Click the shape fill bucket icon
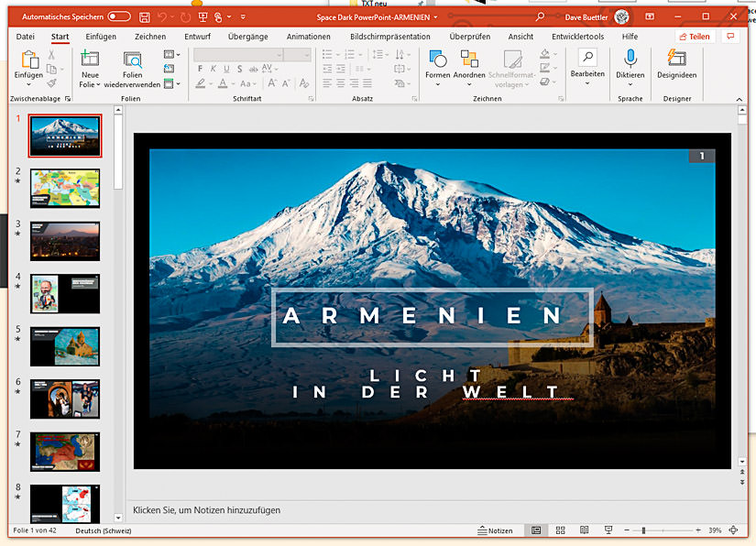This screenshot has width=756, height=546. [x=545, y=54]
